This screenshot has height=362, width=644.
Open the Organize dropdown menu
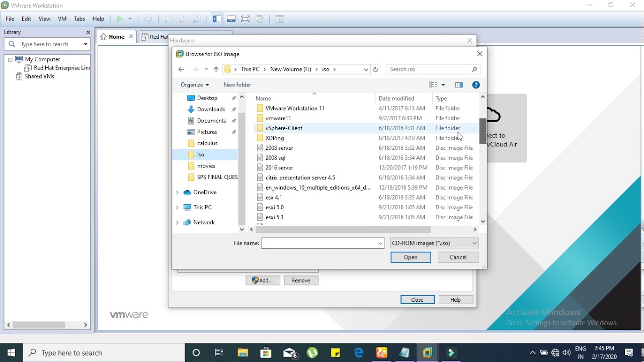195,85
